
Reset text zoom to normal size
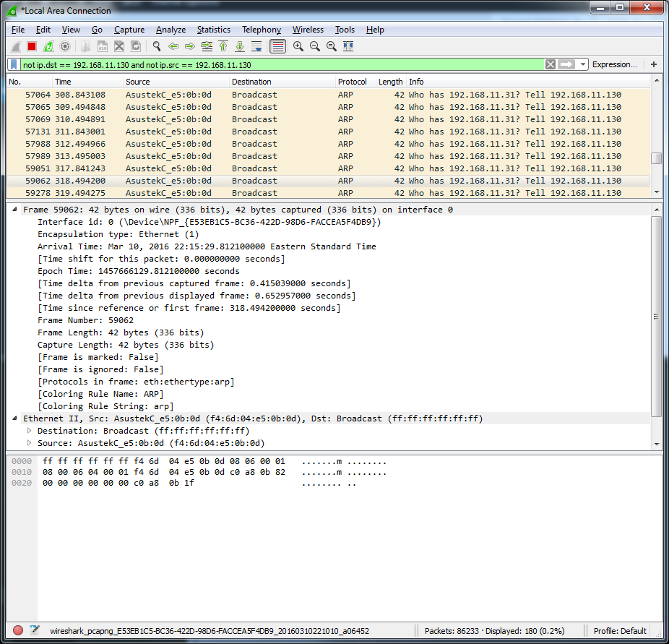(x=332, y=46)
